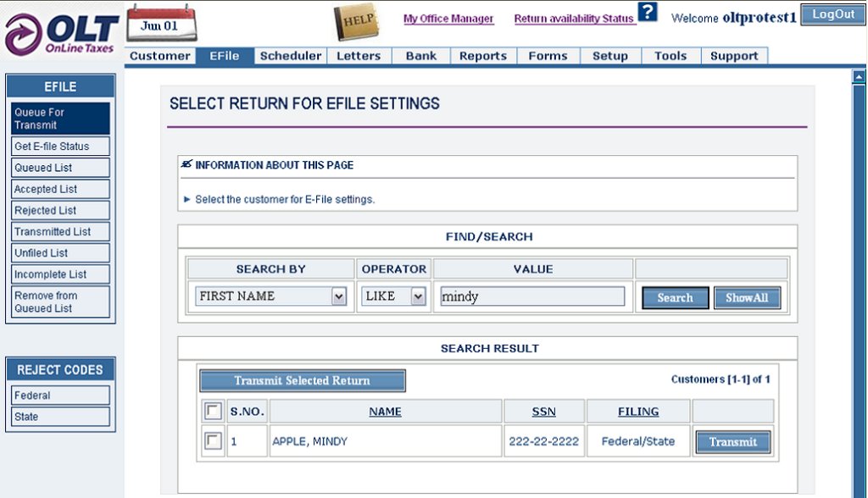Screen dimensions: 868x498
Task: Click Transmit button for Mindy Apple
Action: pos(733,442)
